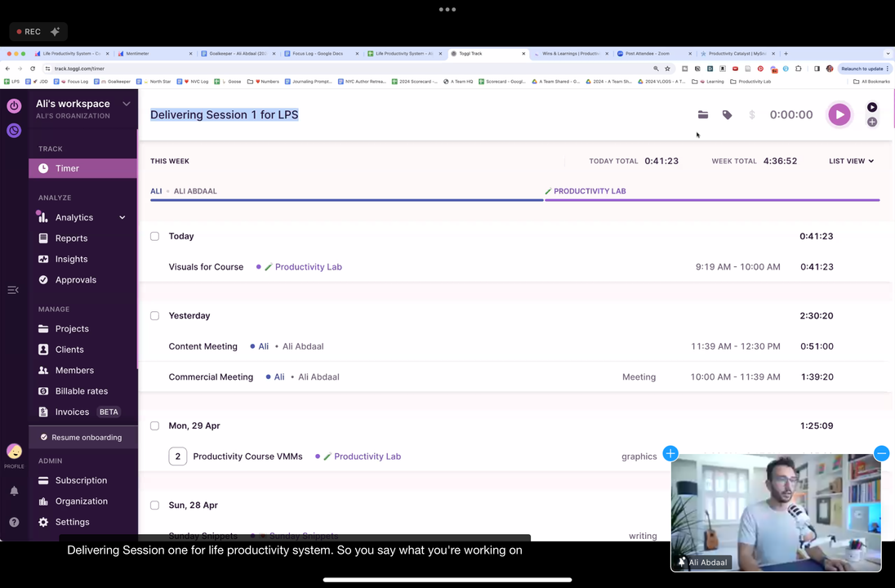Viewport: 895px width, 588px height.
Task: Open notifications bell icon
Action: pyautogui.click(x=14, y=491)
